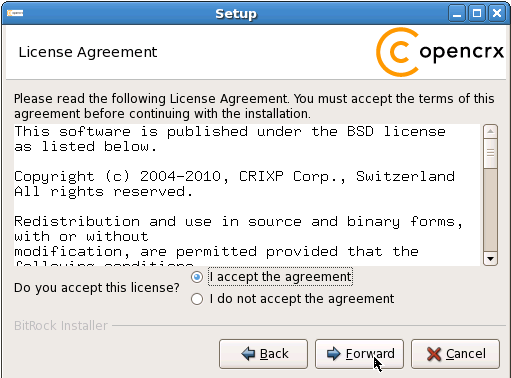
Task: Click the License Agreement heading
Action: pos(88,52)
